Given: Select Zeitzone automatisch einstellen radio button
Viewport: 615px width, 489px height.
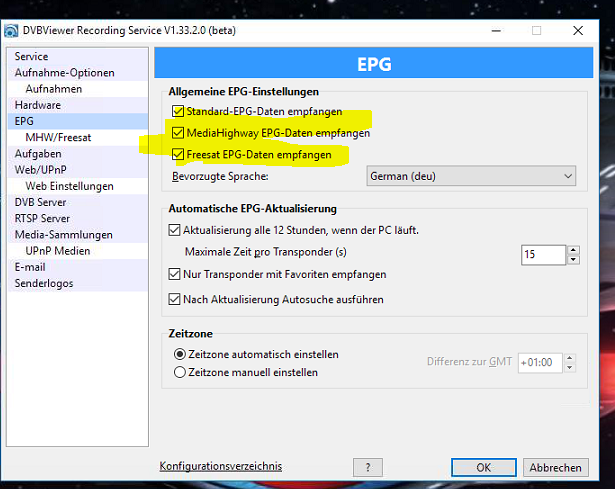Looking at the screenshot, I should click(x=180, y=354).
